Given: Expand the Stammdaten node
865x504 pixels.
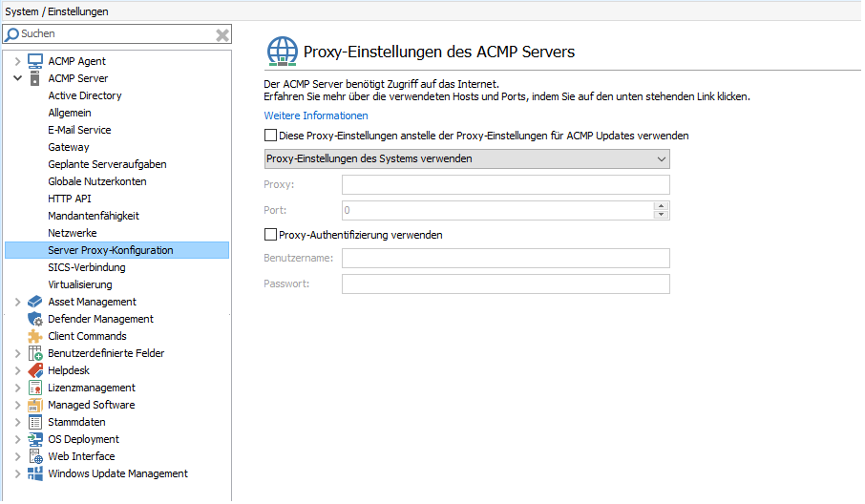Looking at the screenshot, I should coord(17,422).
